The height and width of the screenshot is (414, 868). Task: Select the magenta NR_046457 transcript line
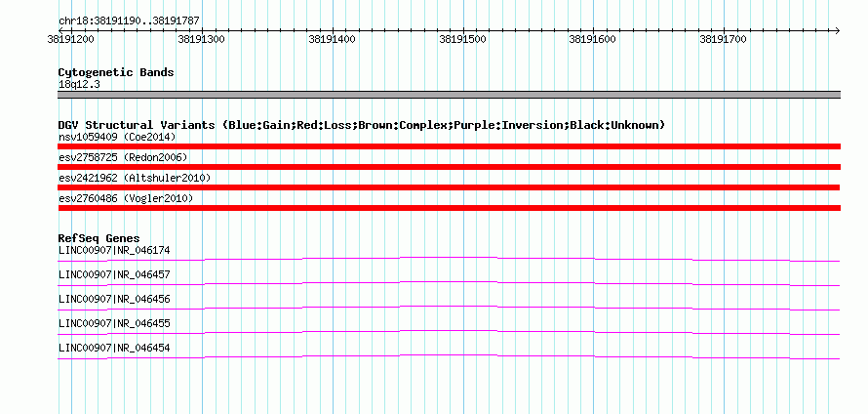[449, 283]
